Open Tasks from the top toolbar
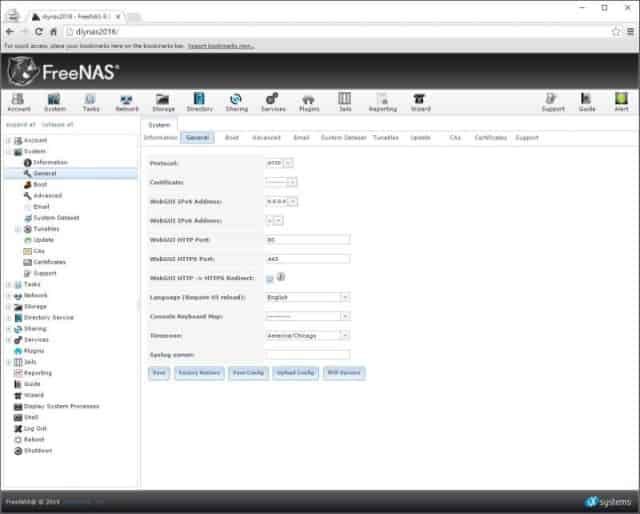Screen dimensions: 640x514 click(91, 102)
